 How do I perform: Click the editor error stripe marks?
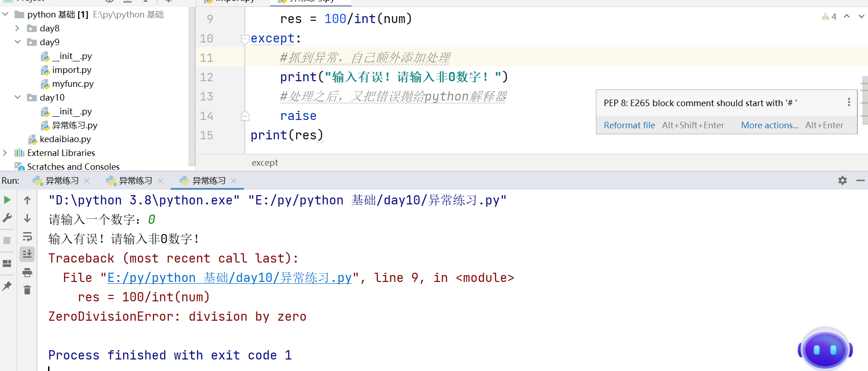[864, 101]
